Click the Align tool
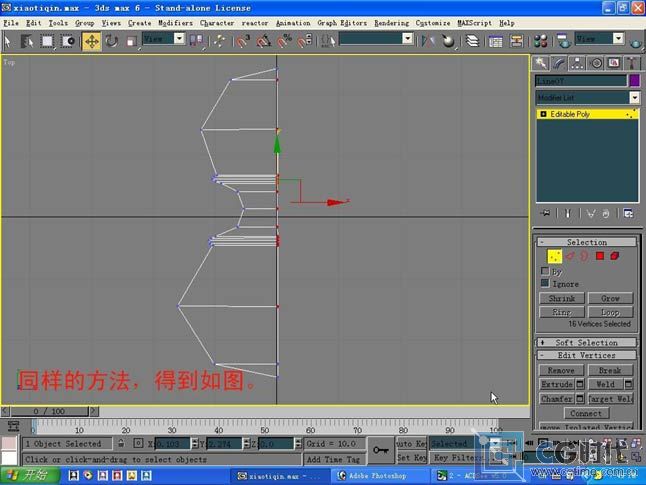 click(x=448, y=41)
